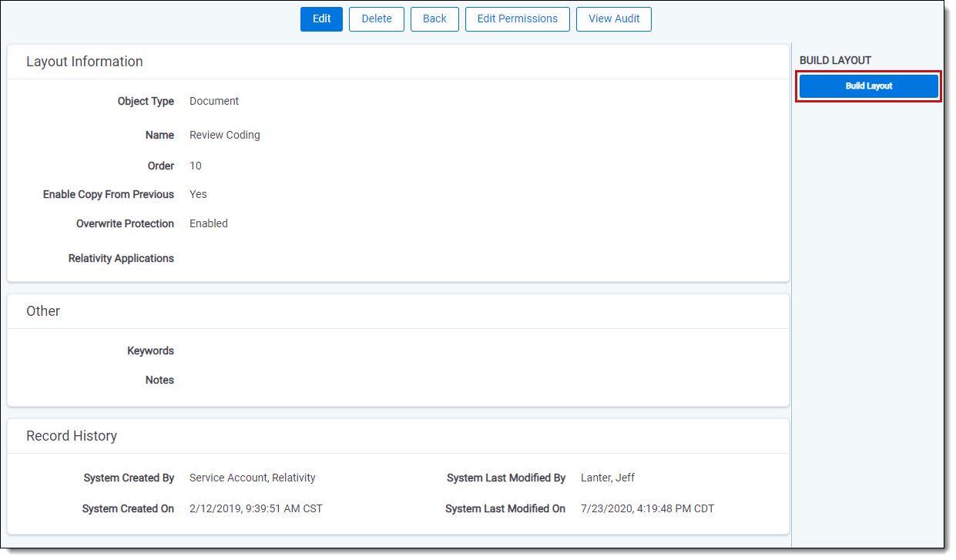The image size is (956, 560).
Task: Click the Order value 10
Action: click(196, 166)
